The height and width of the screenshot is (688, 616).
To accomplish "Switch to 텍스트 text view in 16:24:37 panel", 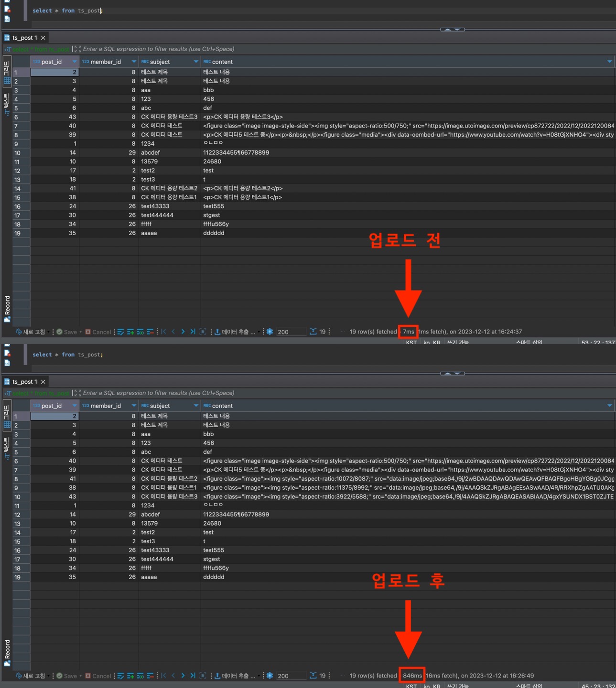I will coord(7,104).
